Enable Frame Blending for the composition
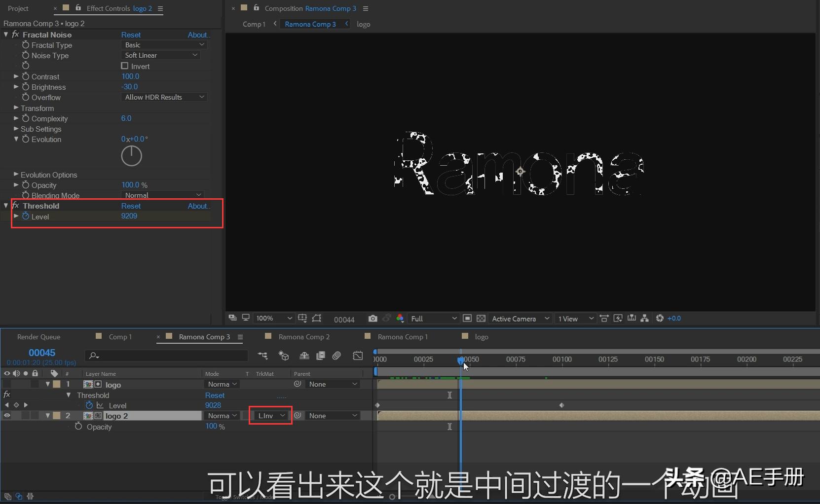The width and height of the screenshot is (820, 504). [321, 356]
